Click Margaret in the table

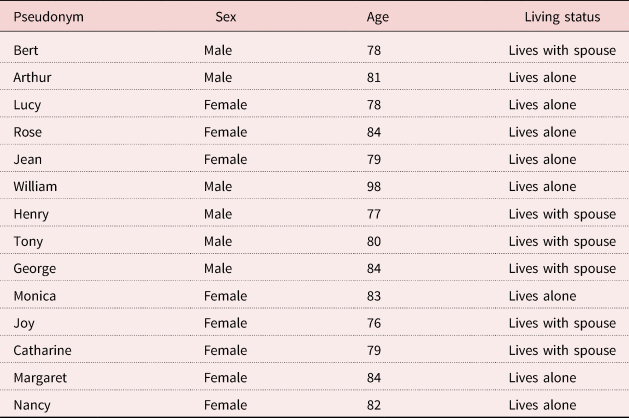pyautogui.click(x=40, y=378)
